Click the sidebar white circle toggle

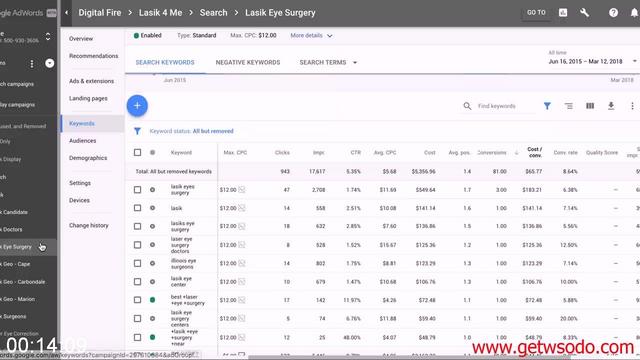[49, 63]
